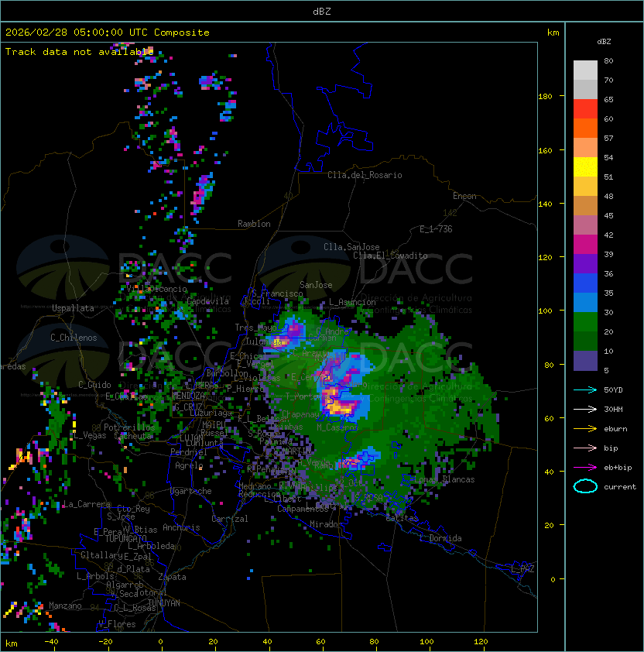644x652 pixels.
Task: Click the 'V_Flores' map label
Action: tap(117, 624)
